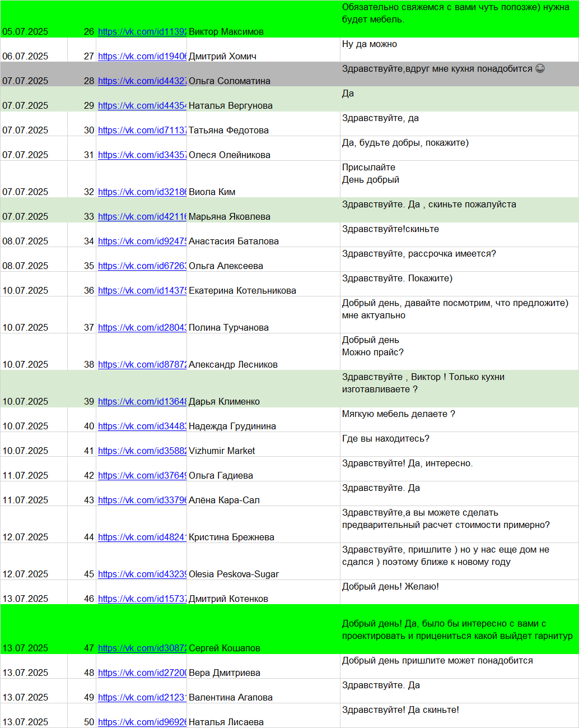Open Виктор Максимов's vk.com profile link

[142, 32]
